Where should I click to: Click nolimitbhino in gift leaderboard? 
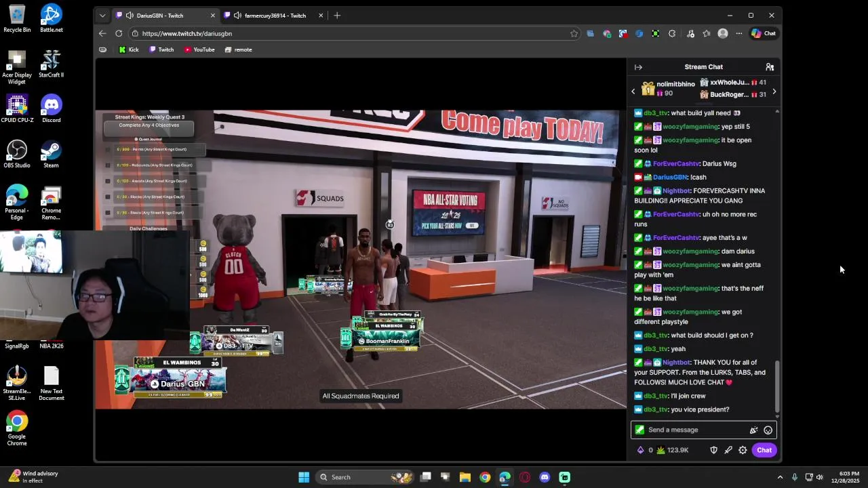point(675,84)
